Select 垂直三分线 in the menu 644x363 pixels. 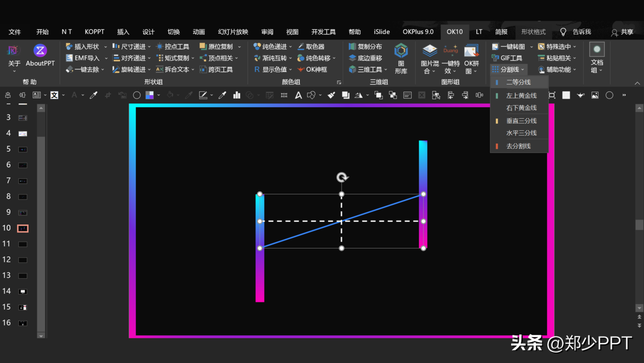point(519,121)
